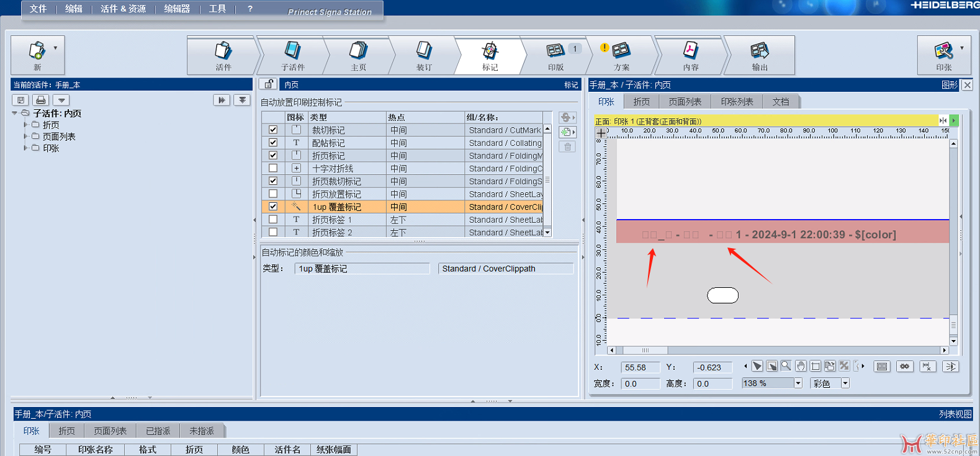Uncheck the 折页裁切标记 checkbox
Image resolution: width=980 pixels, height=456 pixels.
pyautogui.click(x=273, y=181)
